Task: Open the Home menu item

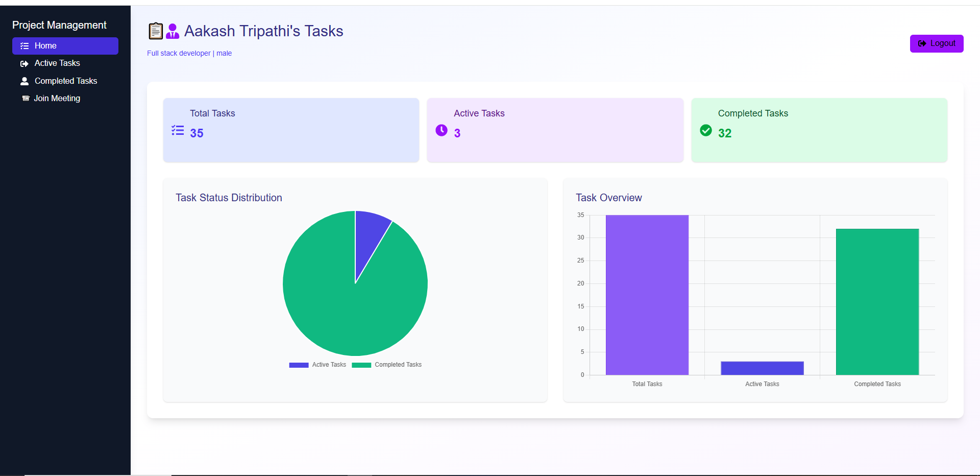Action: (x=45, y=46)
